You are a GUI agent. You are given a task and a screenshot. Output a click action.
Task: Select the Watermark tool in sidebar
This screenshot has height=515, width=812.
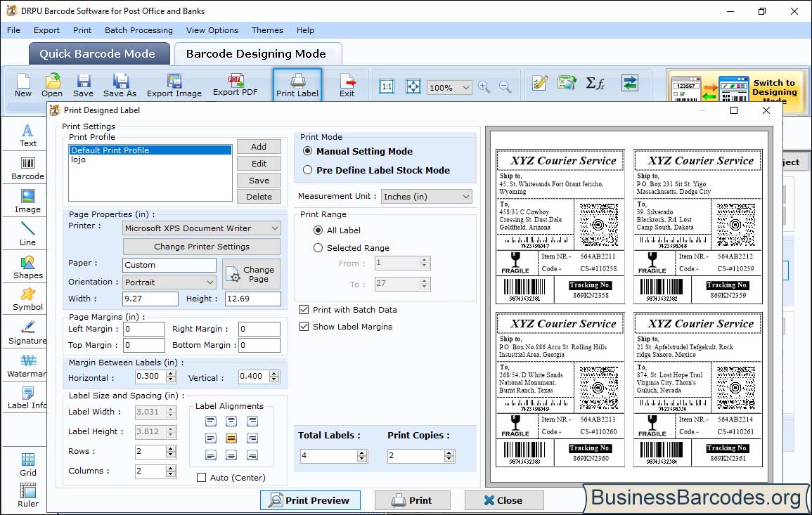point(27,366)
